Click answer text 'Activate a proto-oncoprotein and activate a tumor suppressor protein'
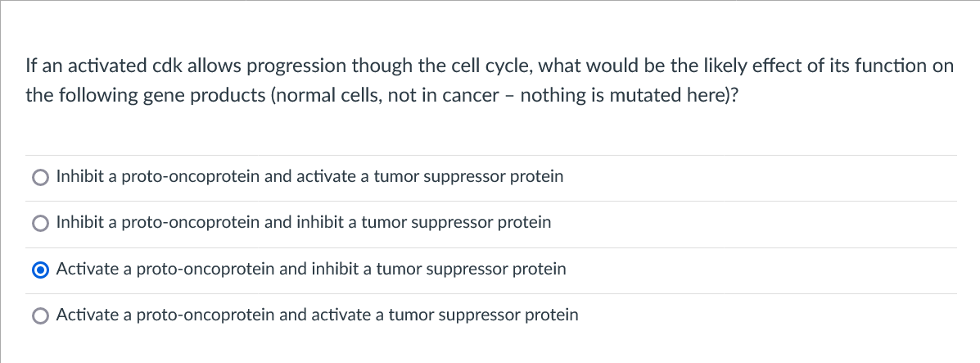 317,315
